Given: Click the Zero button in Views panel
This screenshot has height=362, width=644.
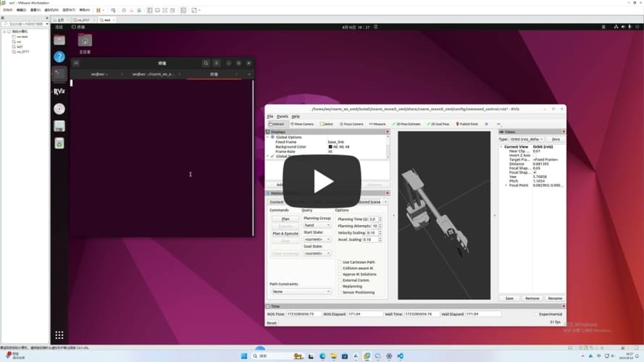Looking at the screenshot, I should 556,139.
